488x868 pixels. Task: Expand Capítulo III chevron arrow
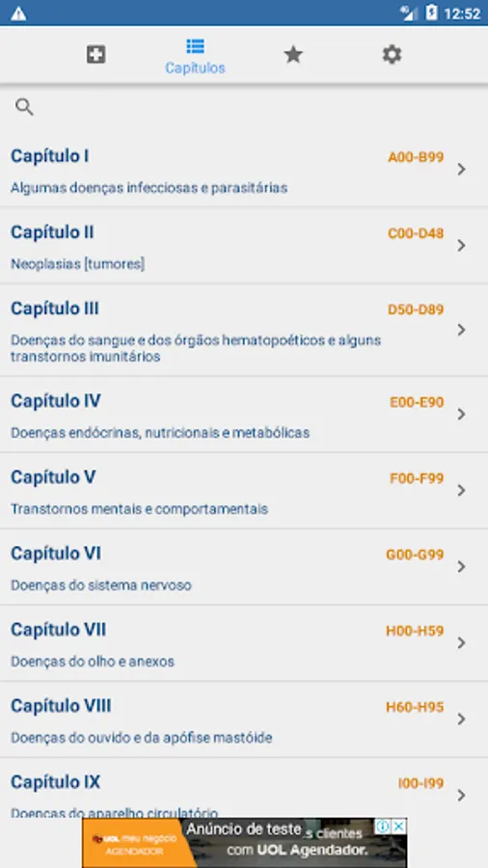tap(461, 330)
